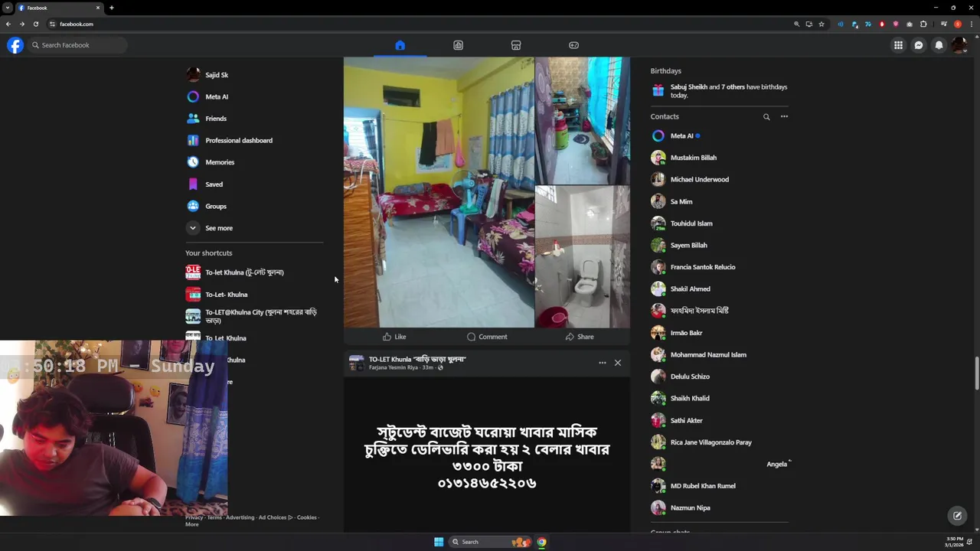
Task: Open the Home feed tab
Action: [x=400, y=45]
